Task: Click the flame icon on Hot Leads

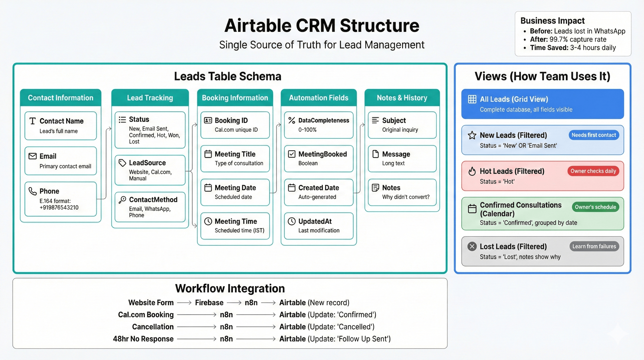Action: [x=472, y=171]
